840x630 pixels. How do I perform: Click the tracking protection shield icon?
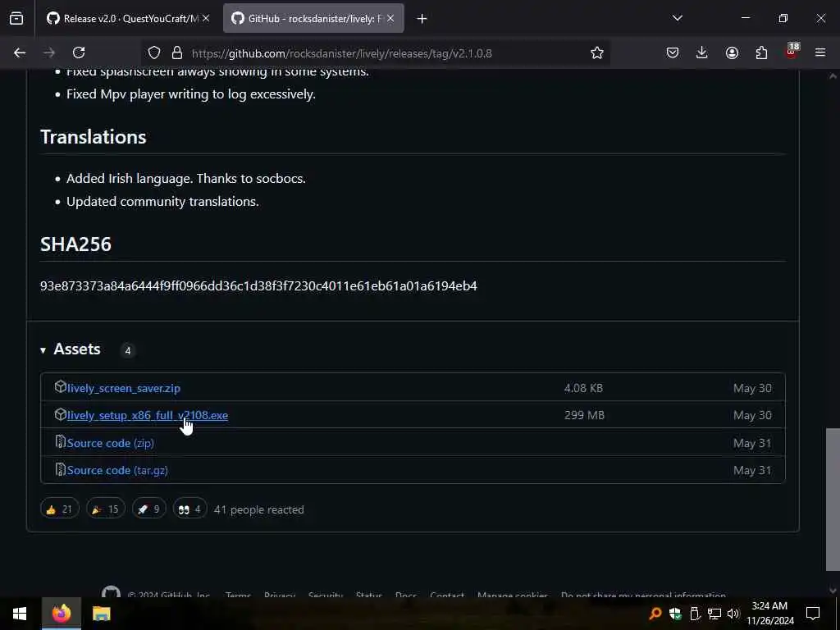point(154,52)
